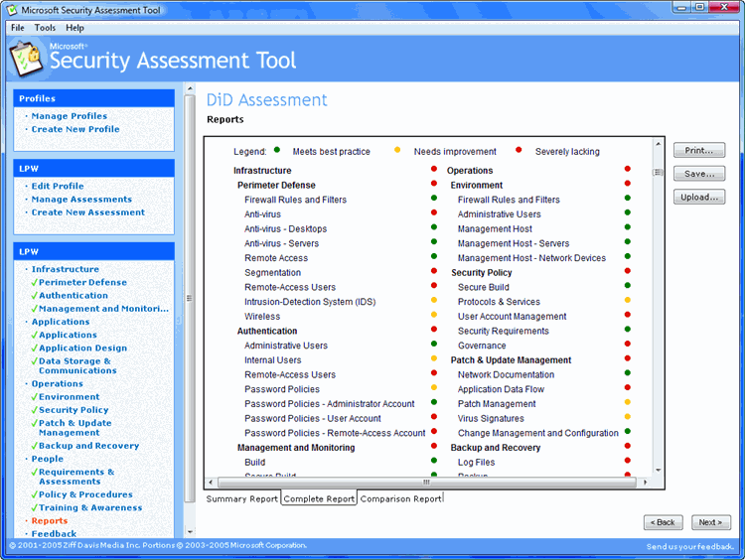Viewport: 745px width, 560px height.
Task: Click the report scroll down arrow
Action: [658, 471]
